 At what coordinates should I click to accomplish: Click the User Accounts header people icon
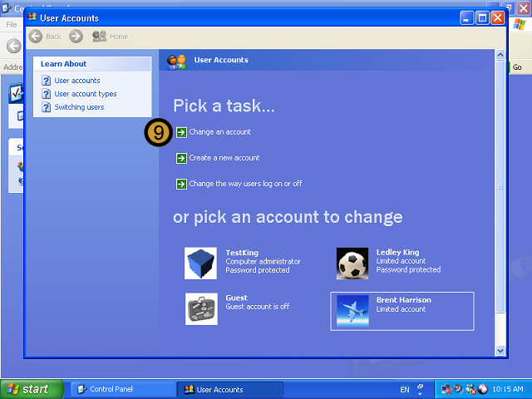tap(176, 62)
